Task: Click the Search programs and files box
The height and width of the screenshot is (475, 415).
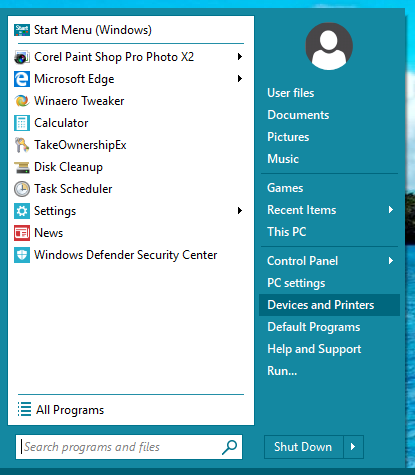Action: point(129,447)
